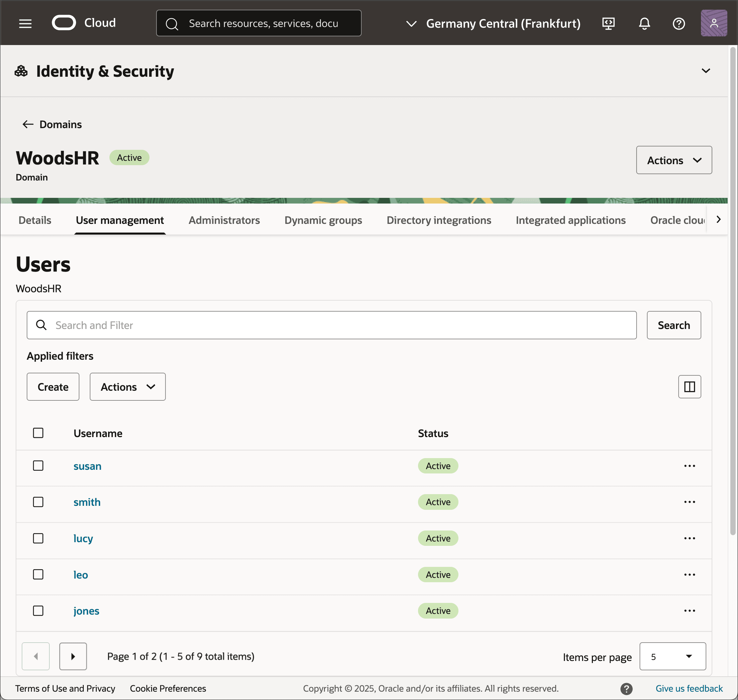Click the Identity & Security cubes icon
Screen dimensions: 738x700
(x=21, y=71)
